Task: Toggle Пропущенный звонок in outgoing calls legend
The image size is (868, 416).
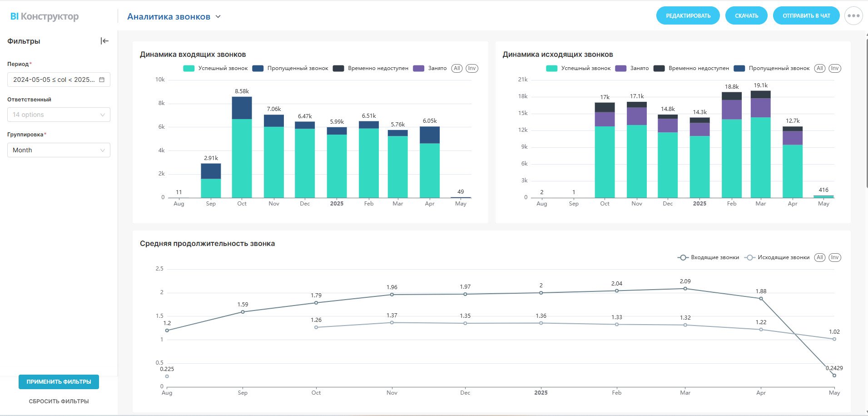Action: [772, 68]
